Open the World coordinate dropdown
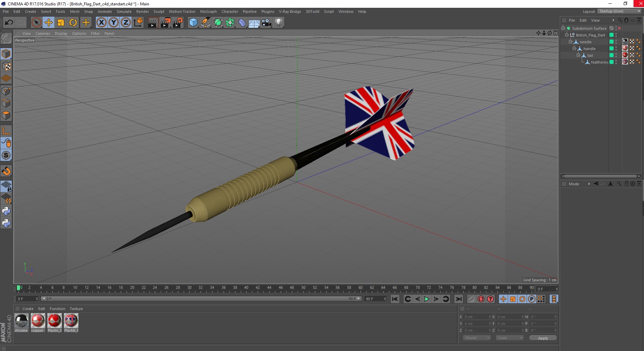644x351 pixels. click(x=477, y=338)
